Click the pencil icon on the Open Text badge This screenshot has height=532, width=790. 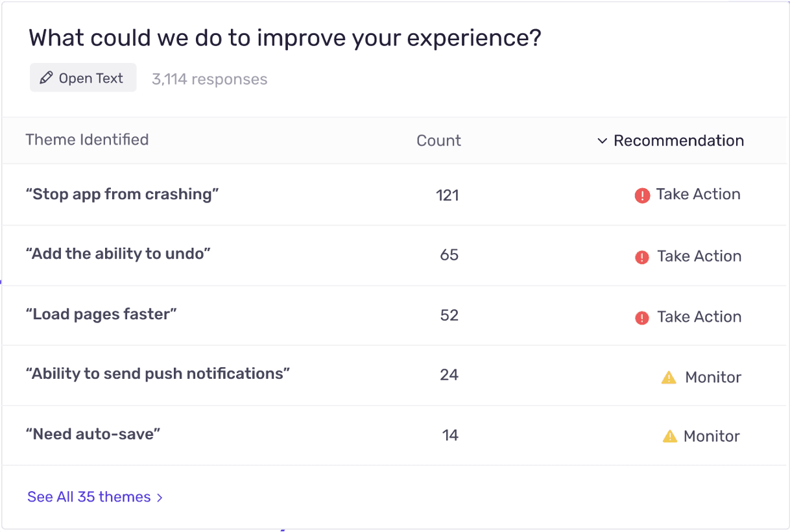point(45,77)
